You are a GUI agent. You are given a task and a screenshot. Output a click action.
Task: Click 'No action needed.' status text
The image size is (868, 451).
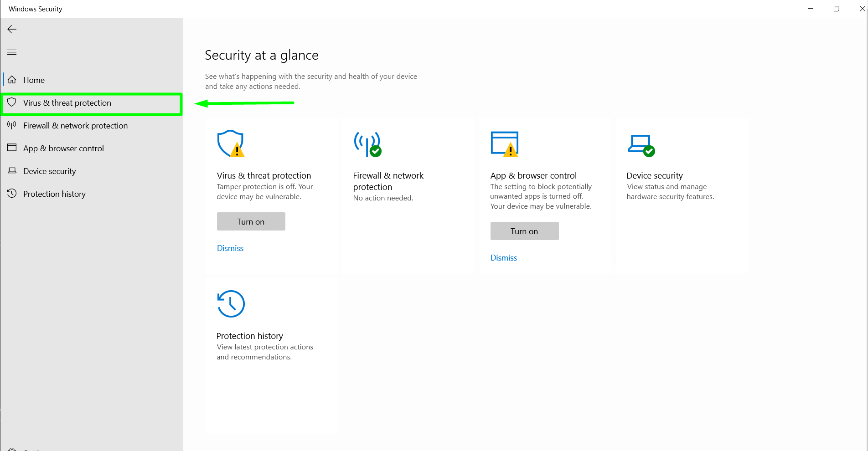coord(383,198)
